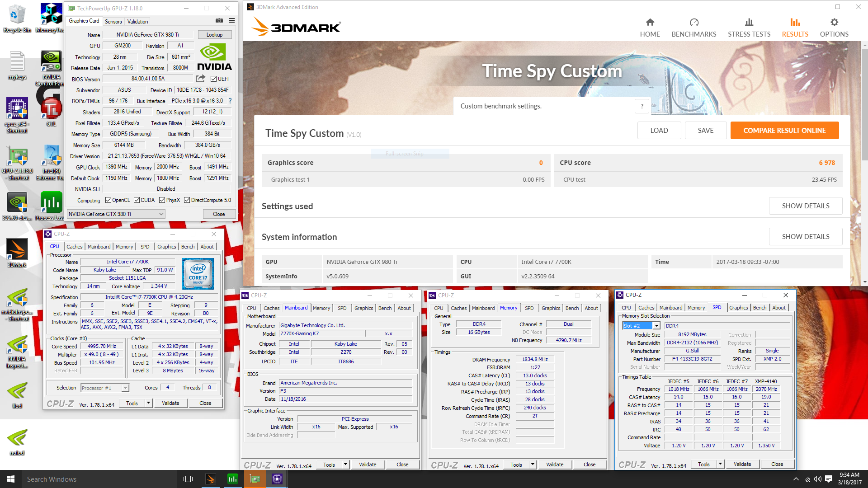Image resolution: width=868 pixels, height=488 pixels.
Task: Open the Bench tab in CPU-Z Mainboard window
Action: tap(385, 308)
